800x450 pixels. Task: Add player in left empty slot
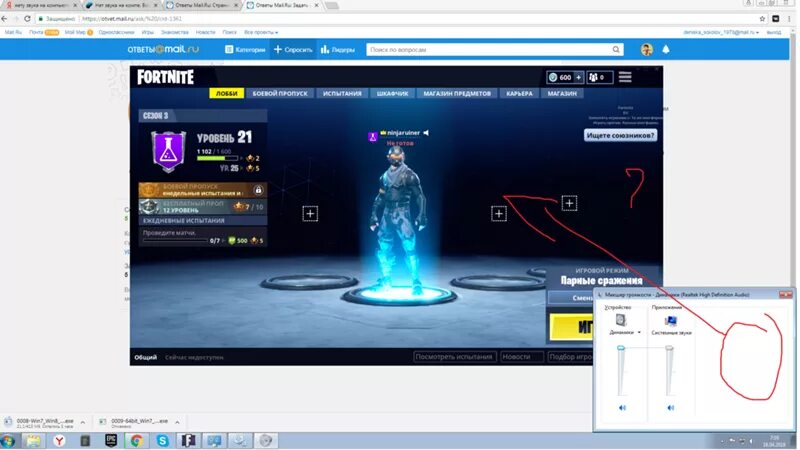point(310,213)
